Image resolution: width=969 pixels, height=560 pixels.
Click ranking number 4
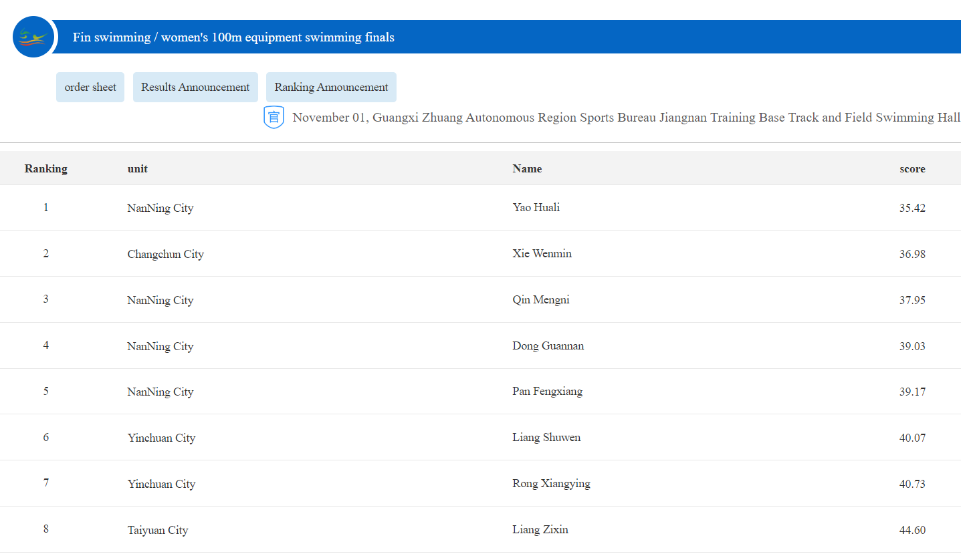[x=46, y=345]
